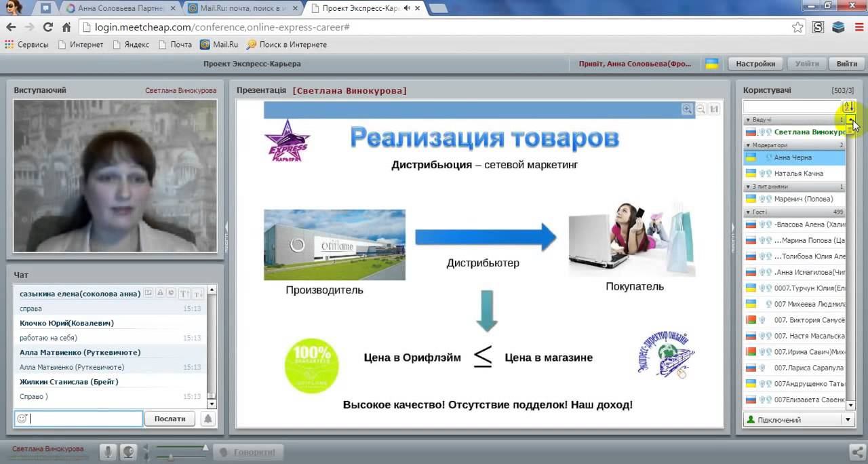868x464 pixels.
Task: Zoom in on the presentation slide
Action: [x=688, y=109]
